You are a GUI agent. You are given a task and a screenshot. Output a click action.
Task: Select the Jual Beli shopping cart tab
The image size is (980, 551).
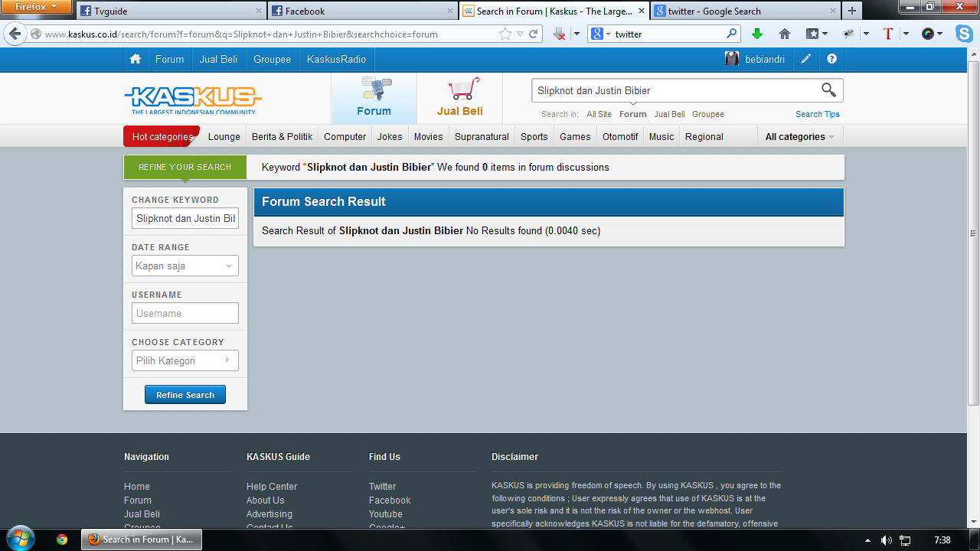pyautogui.click(x=459, y=98)
